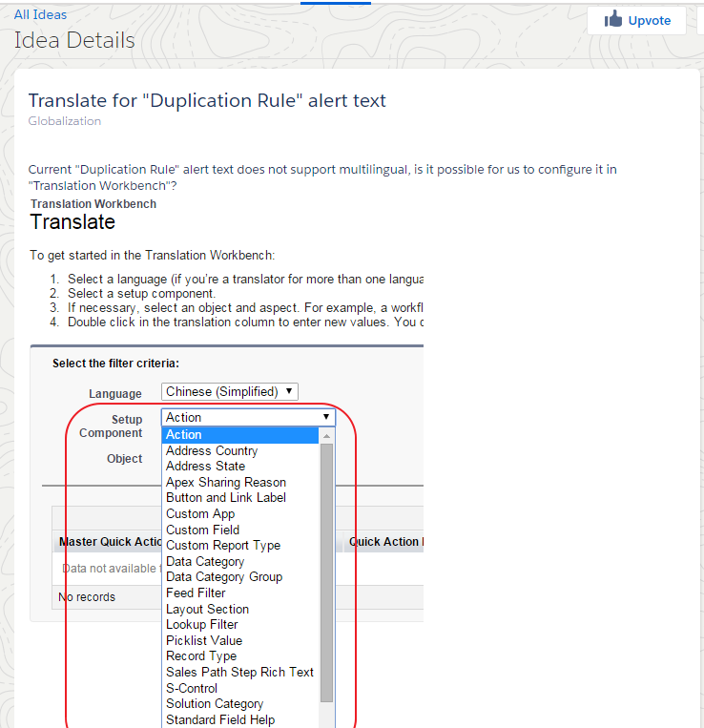Viewport: 704px width, 728px height.
Task: Click the 'No records' table text
Action: (x=87, y=597)
